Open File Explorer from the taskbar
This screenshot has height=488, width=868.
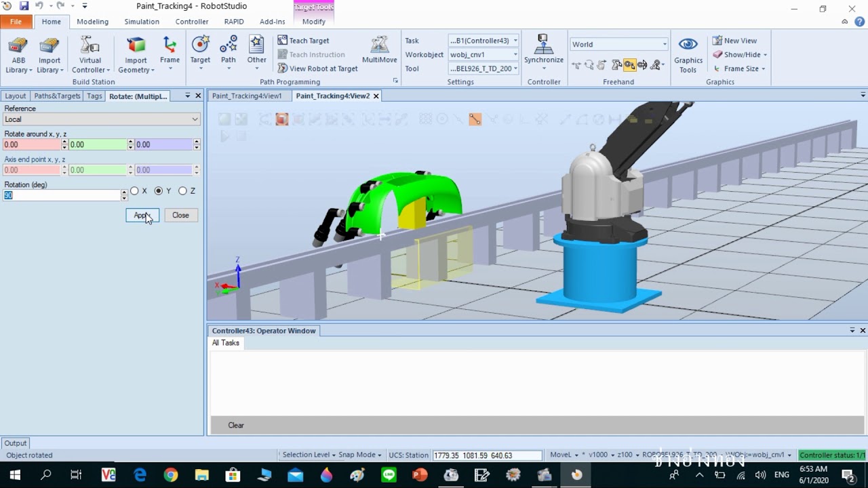(x=202, y=475)
